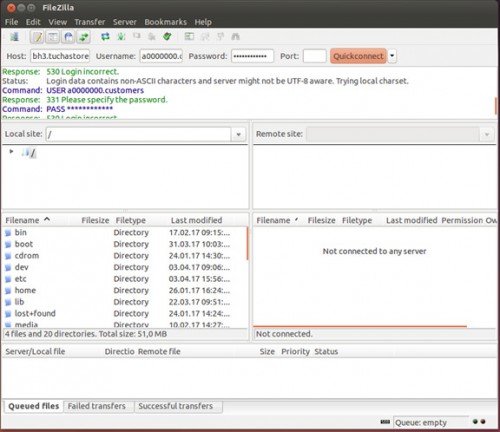Click the lost+found folder icon
The image size is (500, 432).
(8, 314)
